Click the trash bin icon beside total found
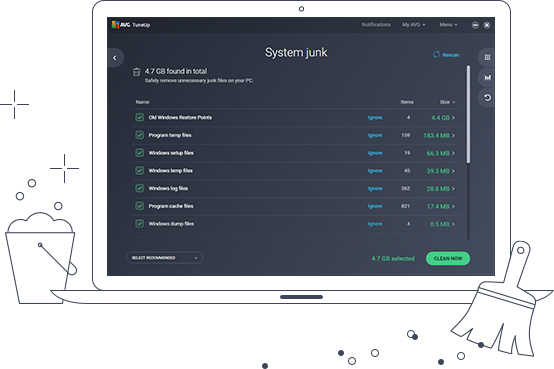The width and height of the screenshot is (554, 369). point(136,72)
